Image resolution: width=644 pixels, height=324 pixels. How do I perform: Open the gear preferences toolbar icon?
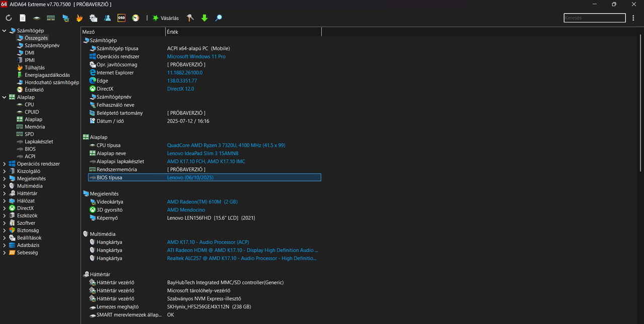(x=93, y=18)
